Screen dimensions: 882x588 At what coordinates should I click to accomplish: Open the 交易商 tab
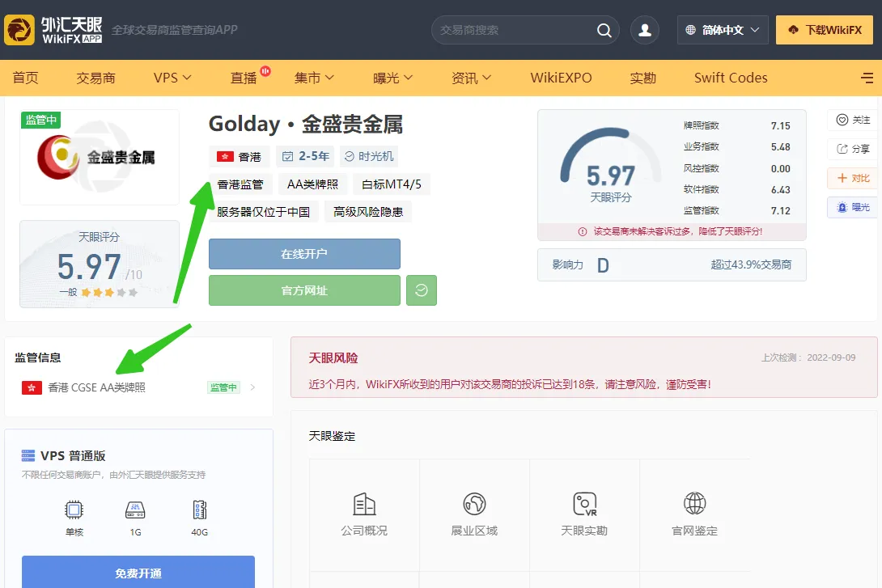95,78
